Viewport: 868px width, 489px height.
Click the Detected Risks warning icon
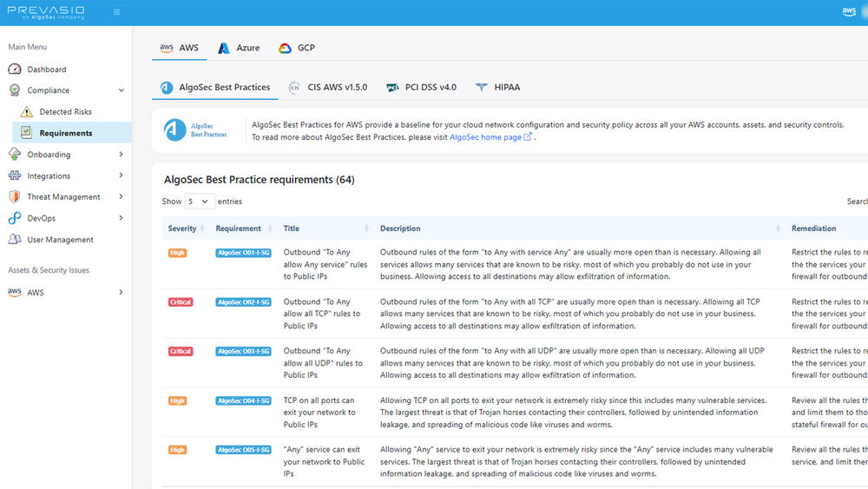point(27,112)
